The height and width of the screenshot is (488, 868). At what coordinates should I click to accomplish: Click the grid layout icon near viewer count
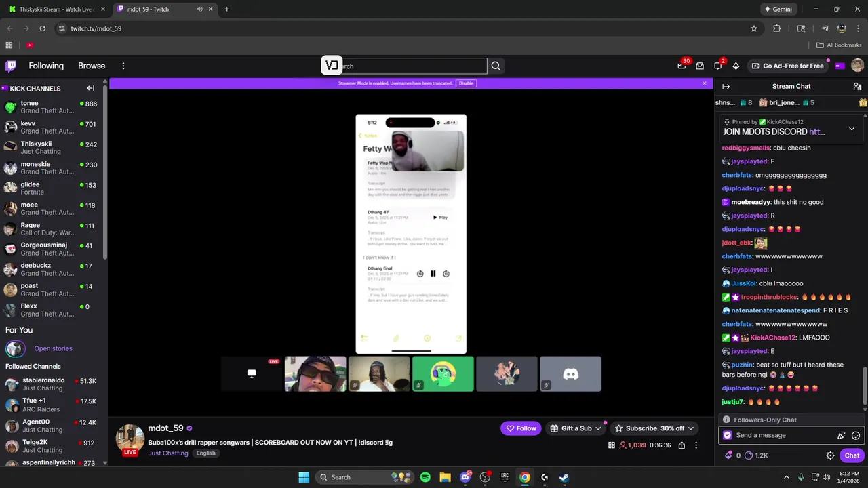[x=612, y=445]
